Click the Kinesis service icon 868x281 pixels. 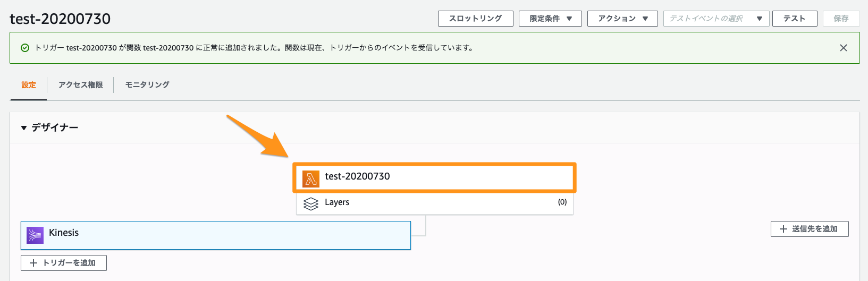tap(35, 235)
